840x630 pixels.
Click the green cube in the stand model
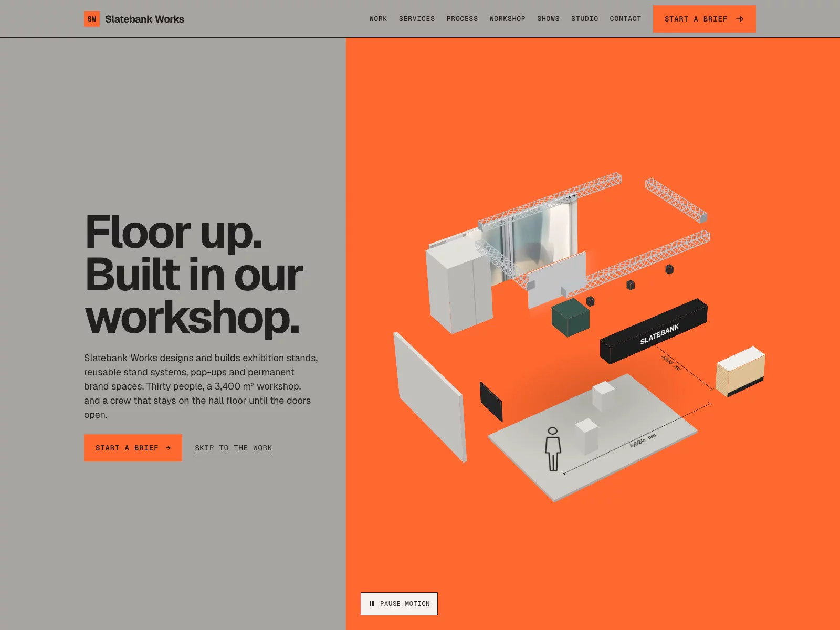pyautogui.click(x=571, y=317)
